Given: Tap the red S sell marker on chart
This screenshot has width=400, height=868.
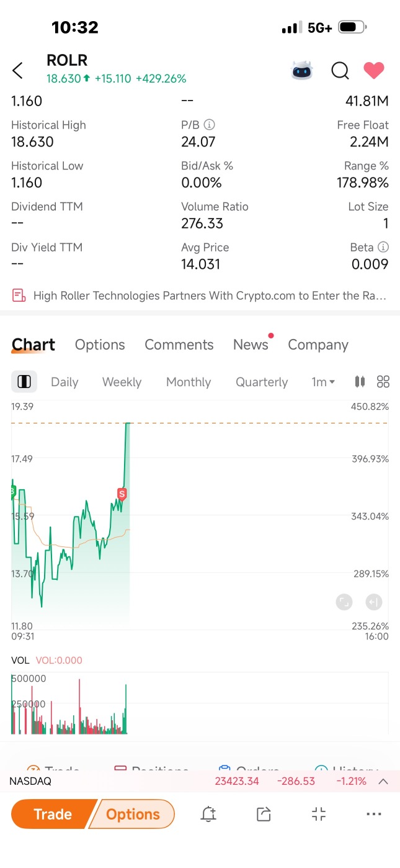Looking at the screenshot, I should pos(122,494).
